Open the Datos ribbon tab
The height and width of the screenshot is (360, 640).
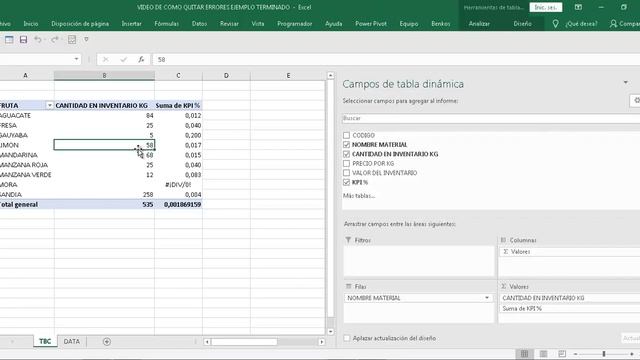pyautogui.click(x=199, y=24)
